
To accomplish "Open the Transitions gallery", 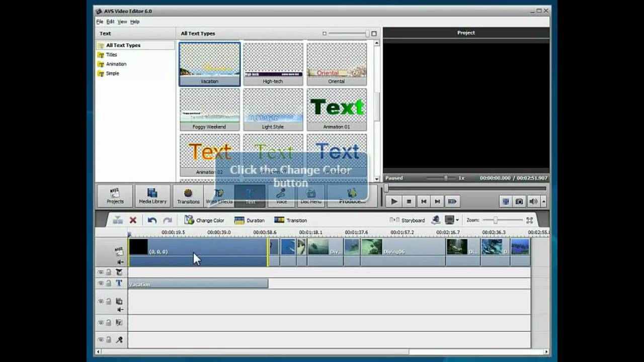I will click(x=188, y=196).
